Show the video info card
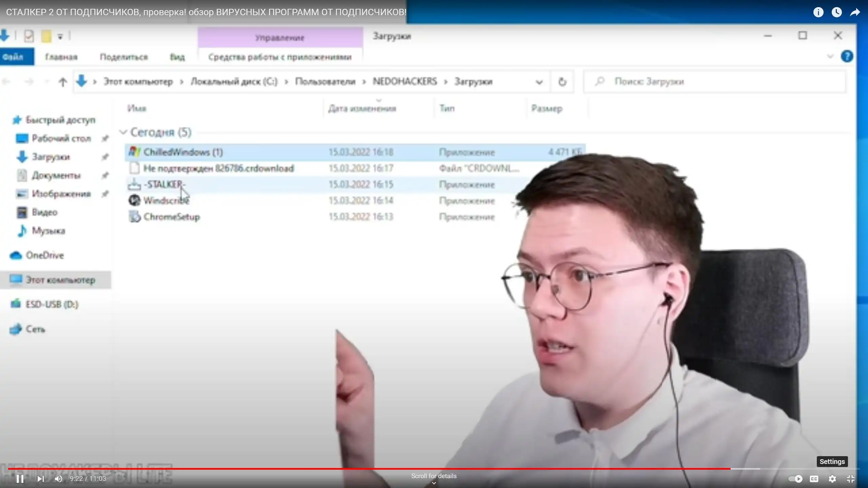The height and width of the screenshot is (488, 868). pyautogui.click(x=818, y=13)
